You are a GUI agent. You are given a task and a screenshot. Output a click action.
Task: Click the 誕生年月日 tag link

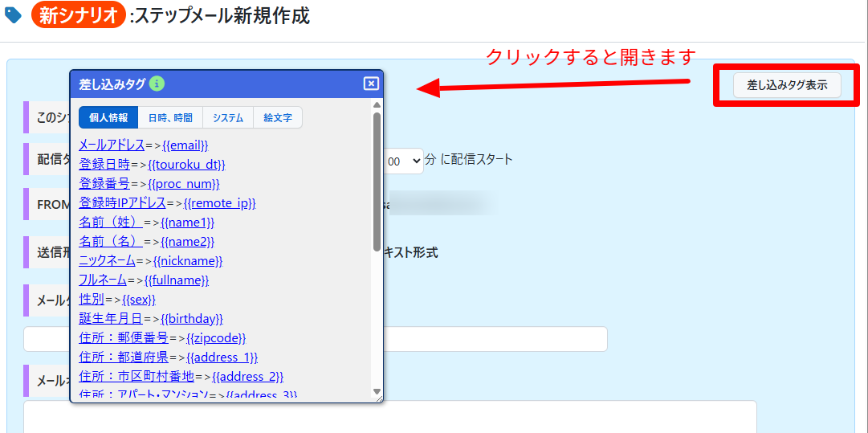[x=111, y=319]
